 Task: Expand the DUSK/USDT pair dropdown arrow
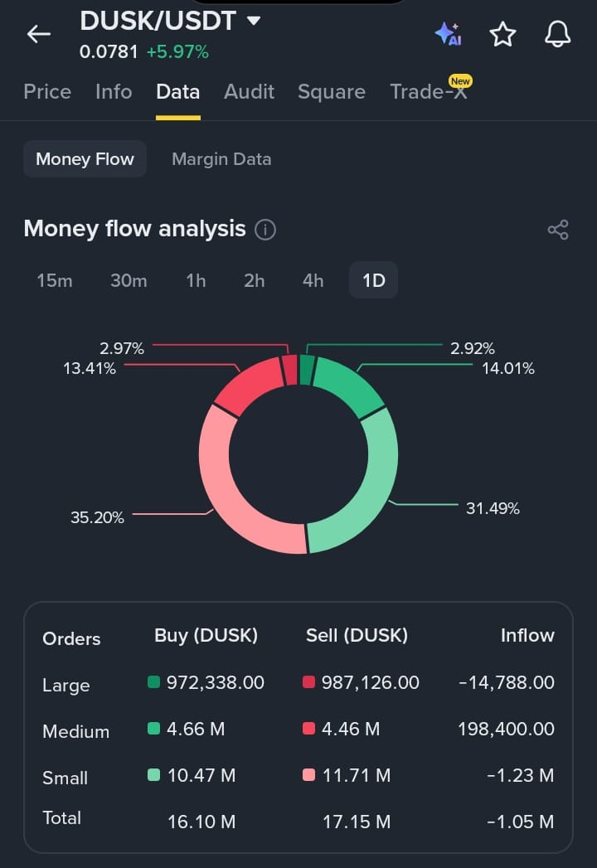pyautogui.click(x=254, y=21)
